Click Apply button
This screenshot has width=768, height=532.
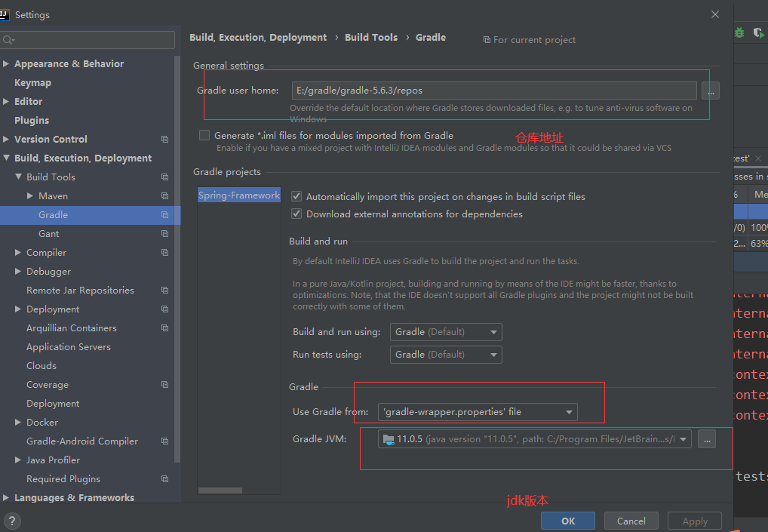point(695,521)
